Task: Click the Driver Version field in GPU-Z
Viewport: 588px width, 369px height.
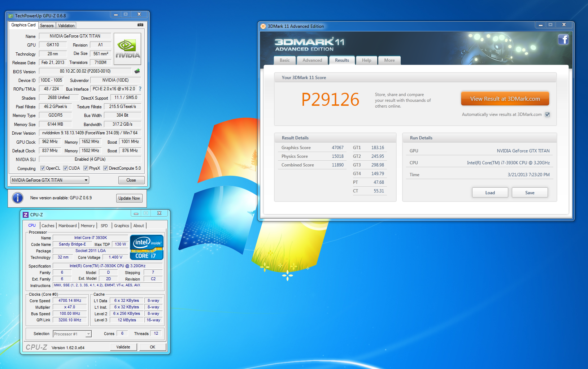Action: (90, 133)
